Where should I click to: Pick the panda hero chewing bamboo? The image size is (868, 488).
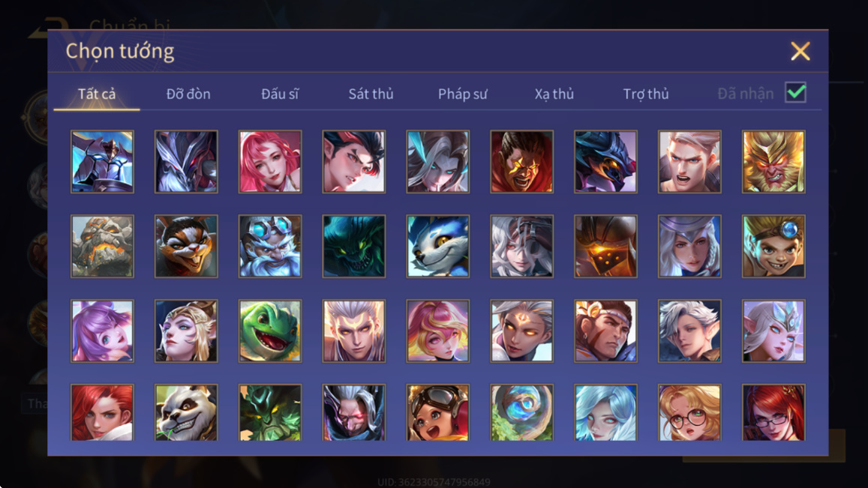(186, 413)
